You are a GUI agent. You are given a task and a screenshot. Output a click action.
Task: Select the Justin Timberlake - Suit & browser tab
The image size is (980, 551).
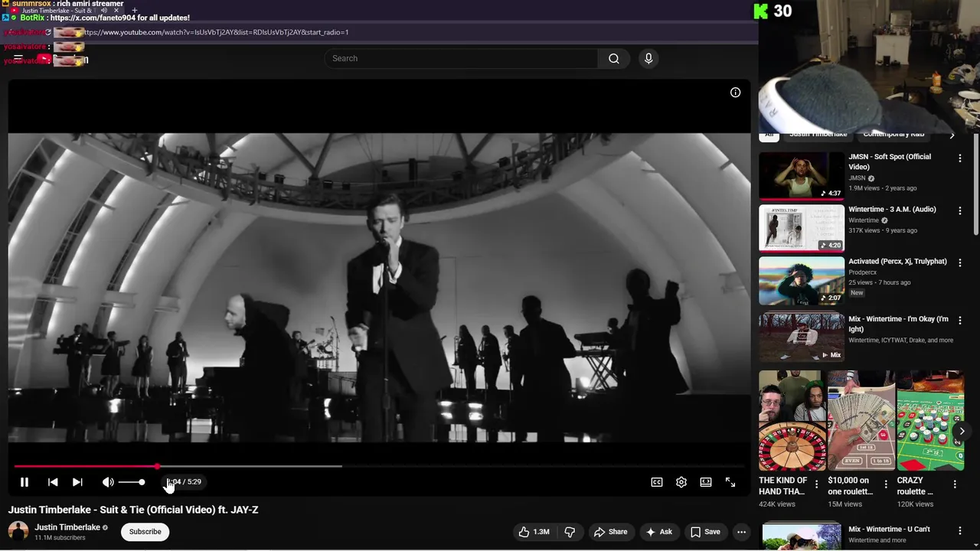coord(56,11)
